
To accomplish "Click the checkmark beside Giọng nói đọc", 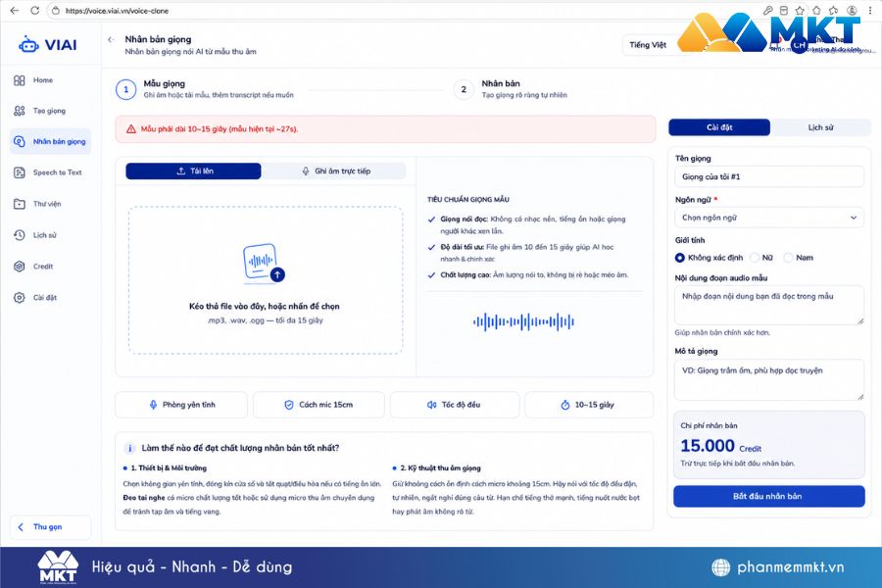I will (431, 220).
